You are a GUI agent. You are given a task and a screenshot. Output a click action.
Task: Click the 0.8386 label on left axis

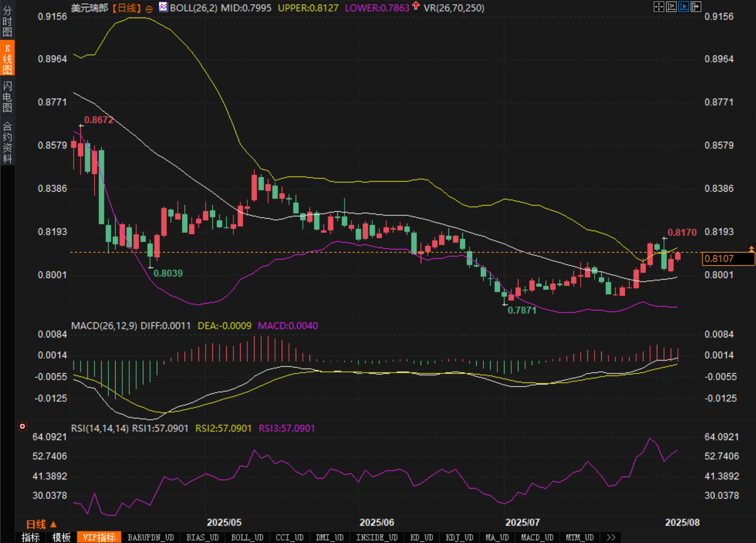click(52, 189)
